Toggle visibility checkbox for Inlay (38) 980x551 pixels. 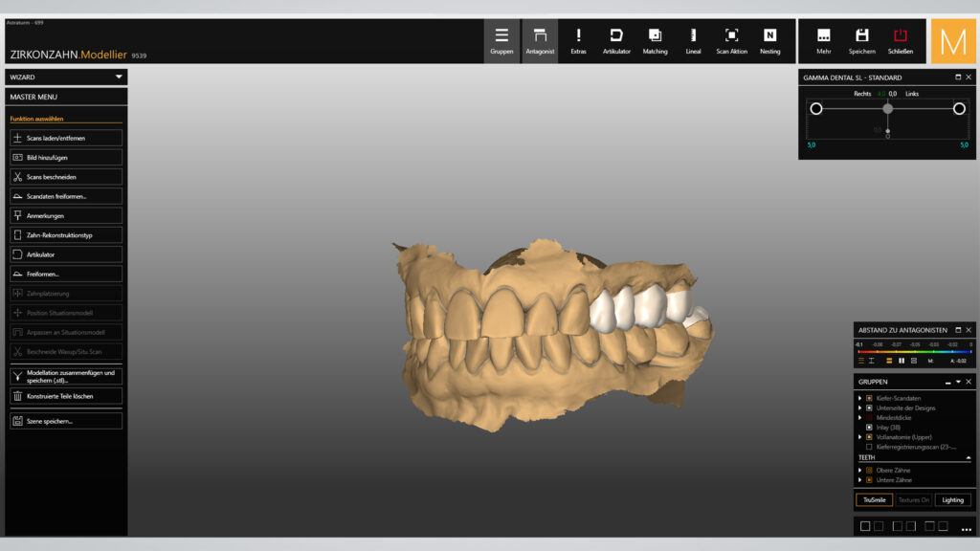coord(869,428)
